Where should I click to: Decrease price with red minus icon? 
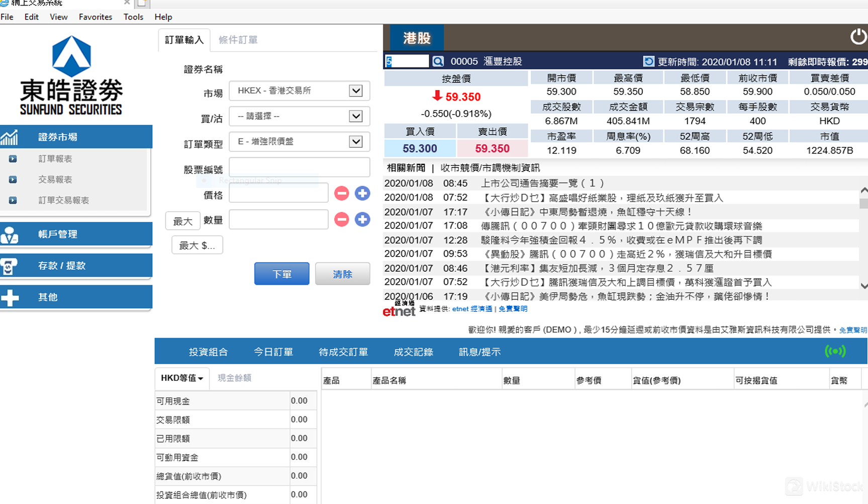tap(342, 193)
